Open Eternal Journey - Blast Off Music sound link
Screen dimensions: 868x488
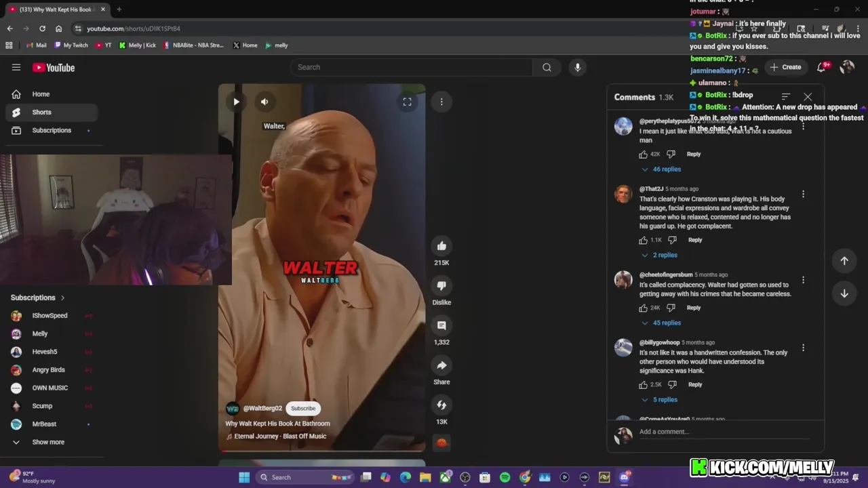(280, 436)
